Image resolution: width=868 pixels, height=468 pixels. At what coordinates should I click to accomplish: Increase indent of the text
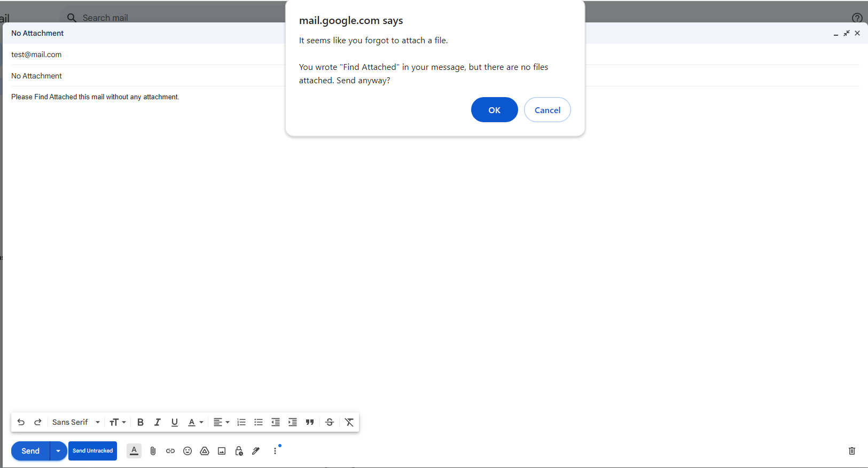(293, 422)
